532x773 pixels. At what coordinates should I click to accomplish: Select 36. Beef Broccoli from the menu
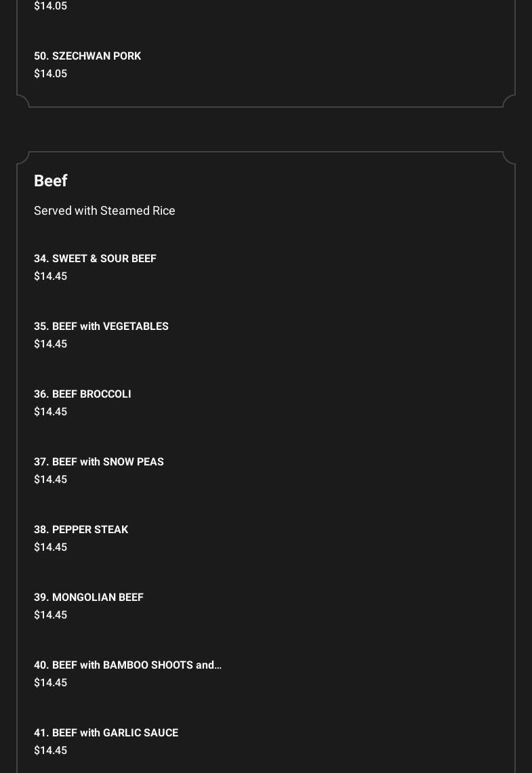pos(83,394)
